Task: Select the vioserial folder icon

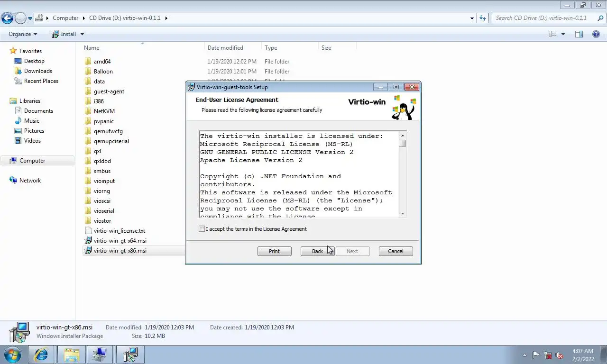Action: [x=88, y=211]
